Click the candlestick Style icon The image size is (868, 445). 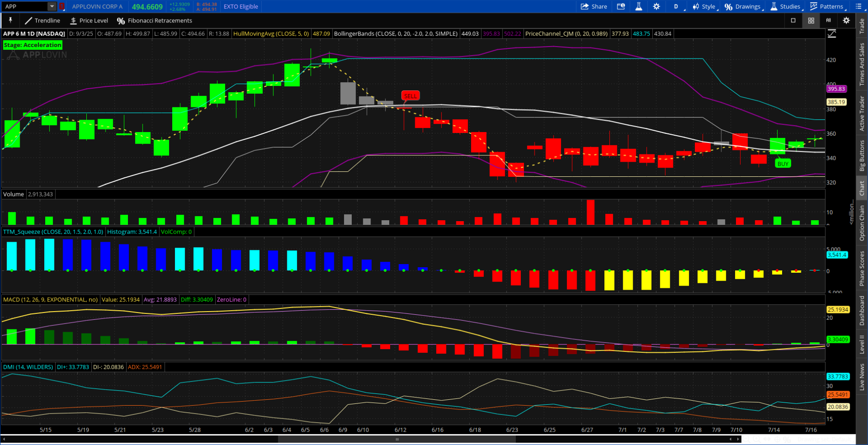696,6
